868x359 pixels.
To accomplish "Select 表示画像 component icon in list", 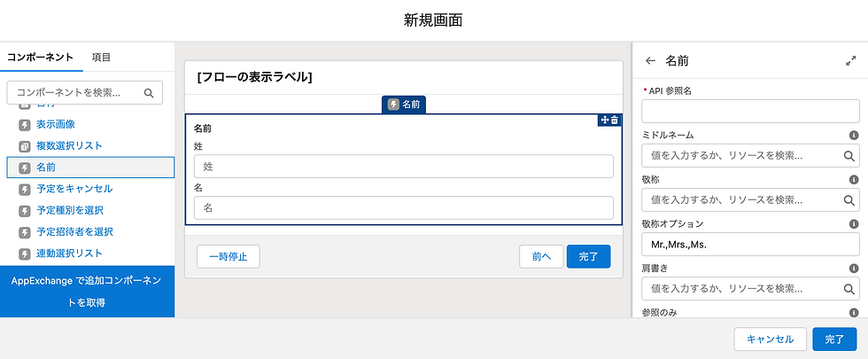I will 25,124.
